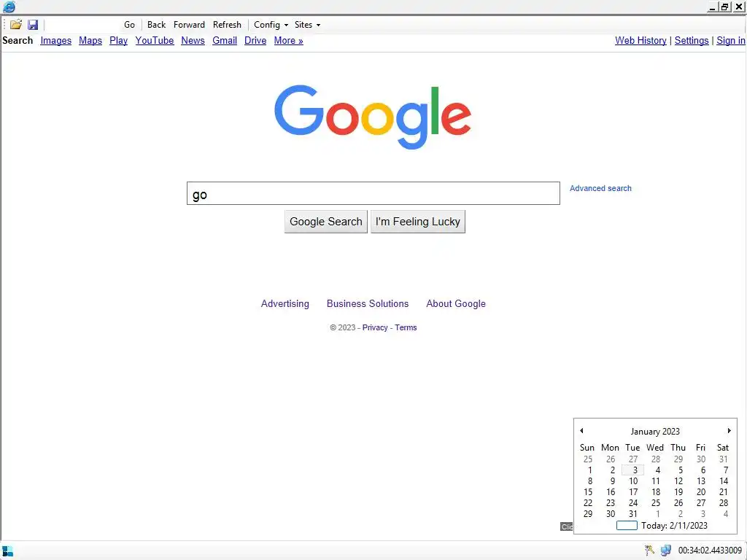The height and width of the screenshot is (560, 747).
Task: Open the Business Solutions link
Action: (368, 304)
